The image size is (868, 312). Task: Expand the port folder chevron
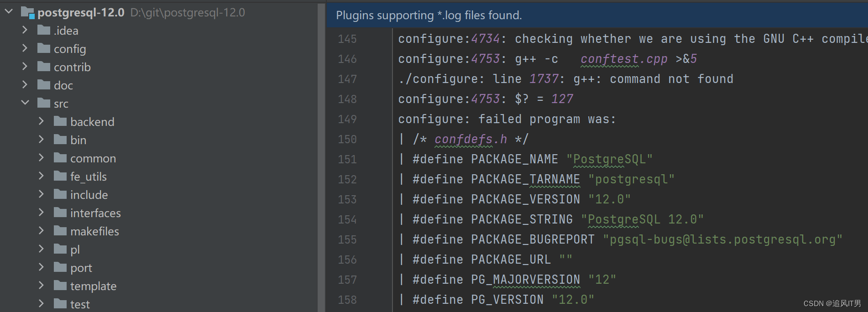(42, 267)
